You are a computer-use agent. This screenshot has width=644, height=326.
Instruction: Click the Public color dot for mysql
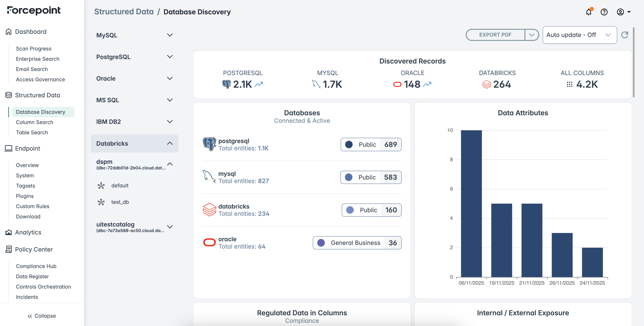349,177
